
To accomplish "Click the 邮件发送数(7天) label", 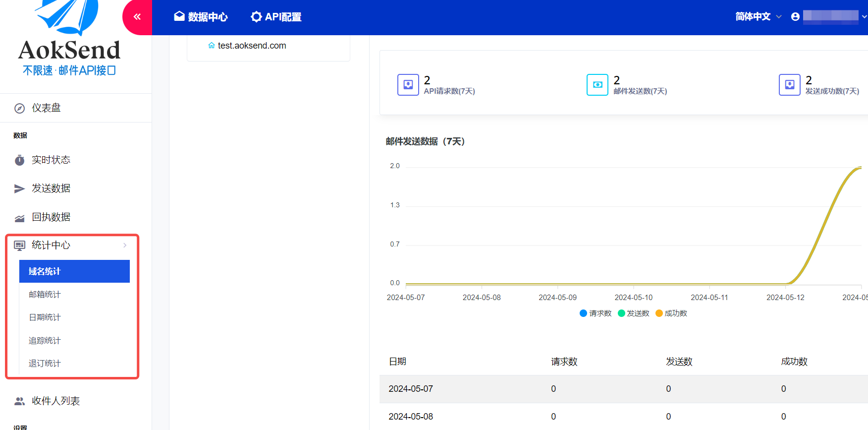I will click(x=640, y=91).
